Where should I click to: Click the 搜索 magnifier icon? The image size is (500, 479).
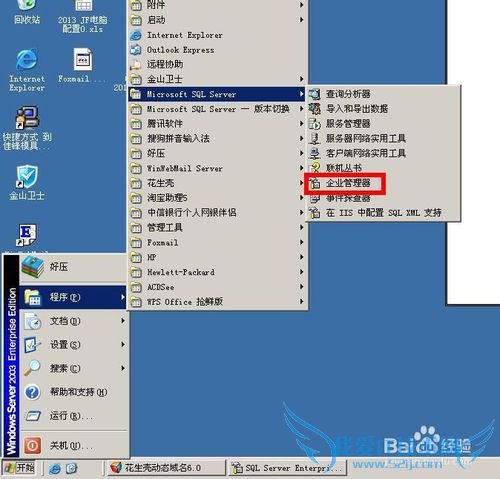[32, 368]
